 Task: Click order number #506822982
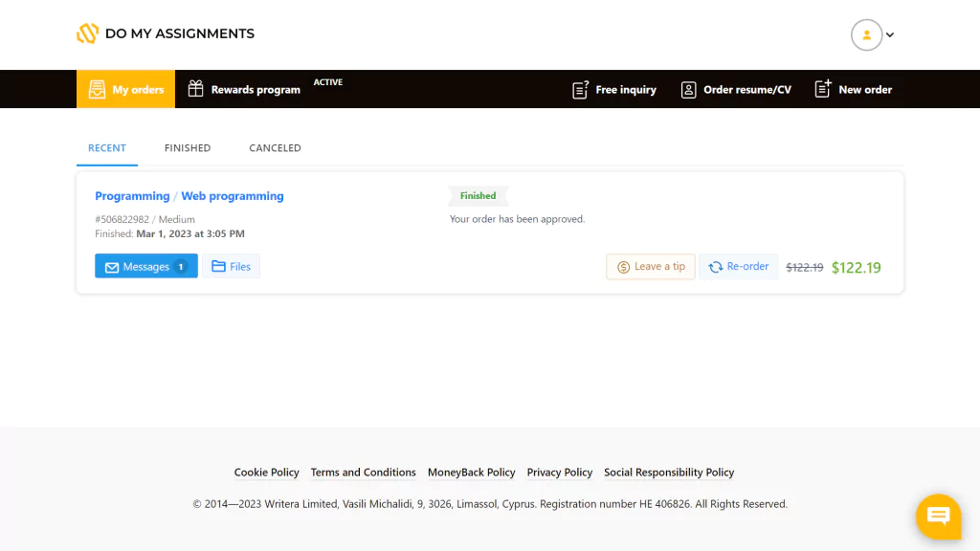tap(122, 219)
